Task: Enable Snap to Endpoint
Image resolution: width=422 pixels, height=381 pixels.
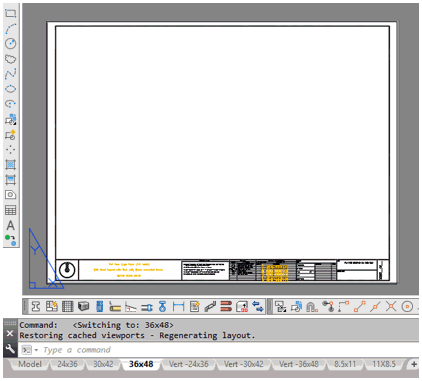Action: pyautogui.click(x=360, y=306)
